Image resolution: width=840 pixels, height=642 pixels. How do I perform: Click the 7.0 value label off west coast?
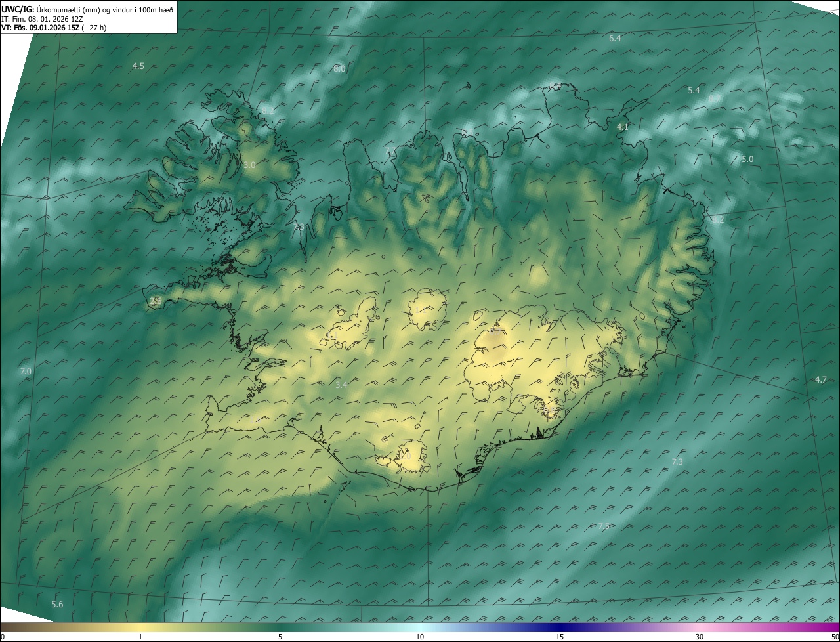26,372
